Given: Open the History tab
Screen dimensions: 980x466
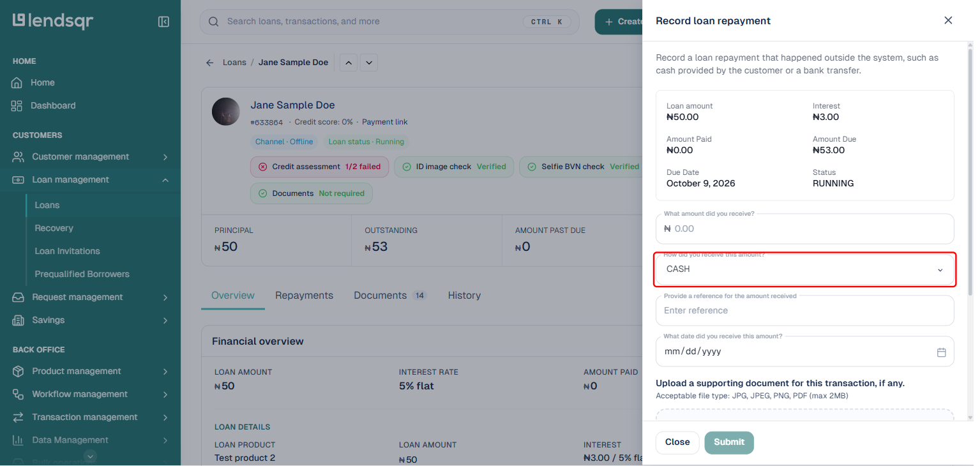Looking at the screenshot, I should [x=464, y=296].
